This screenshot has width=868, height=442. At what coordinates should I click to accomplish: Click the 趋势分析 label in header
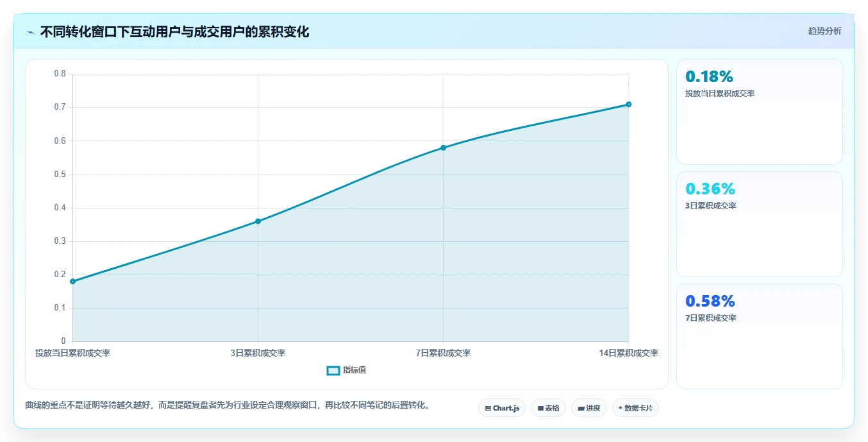pyautogui.click(x=824, y=31)
